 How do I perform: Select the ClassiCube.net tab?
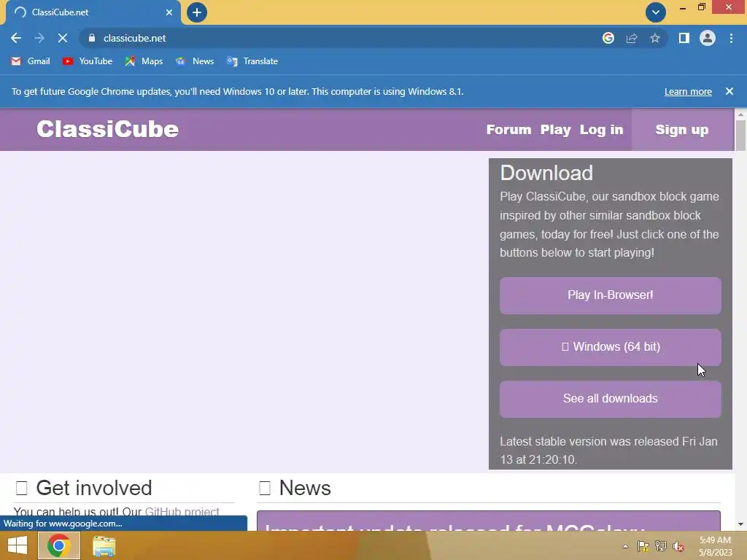click(x=93, y=12)
